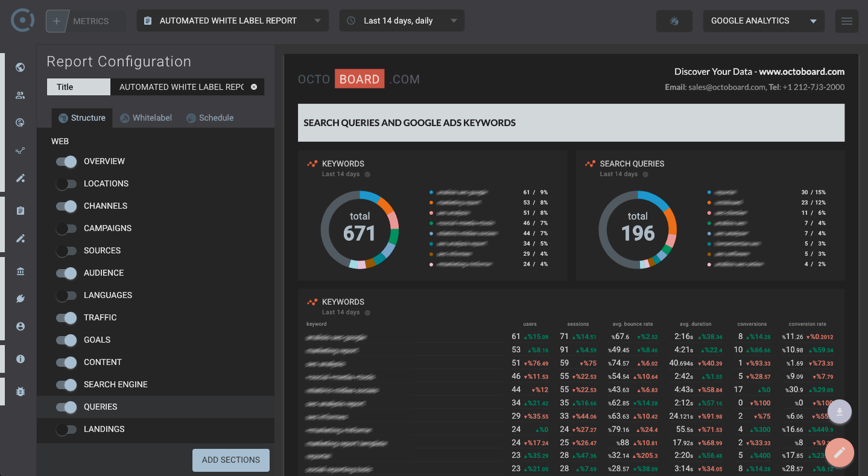Click the status dot beside Search Queries period
The width and height of the screenshot is (868, 476).
[645, 174]
